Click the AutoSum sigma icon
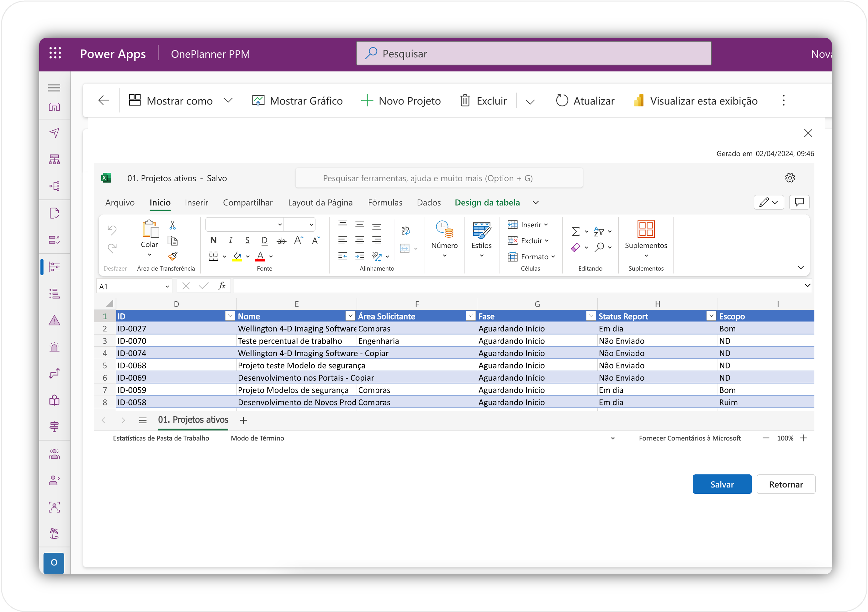This screenshot has width=868, height=612. (575, 231)
